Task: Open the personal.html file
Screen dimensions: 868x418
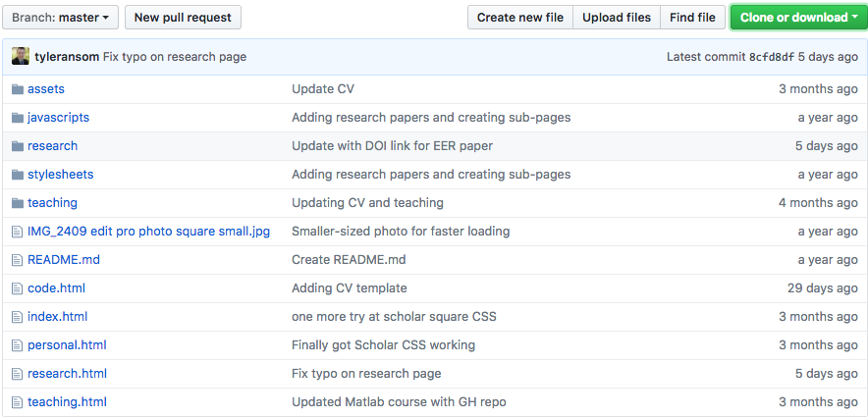Action: pyautogui.click(x=67, y=345)
